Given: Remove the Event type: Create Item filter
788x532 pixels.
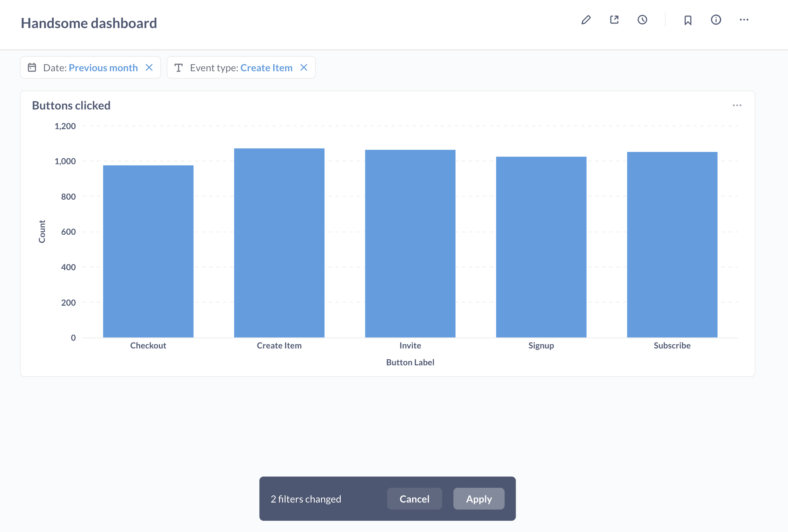Looking at the screenshot, I should coord(304,67).
